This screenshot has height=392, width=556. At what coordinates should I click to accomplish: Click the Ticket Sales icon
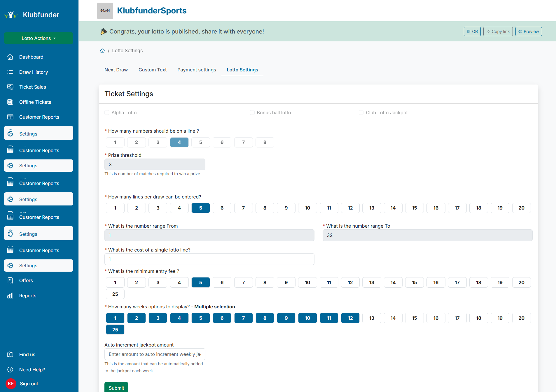[10, 87]
